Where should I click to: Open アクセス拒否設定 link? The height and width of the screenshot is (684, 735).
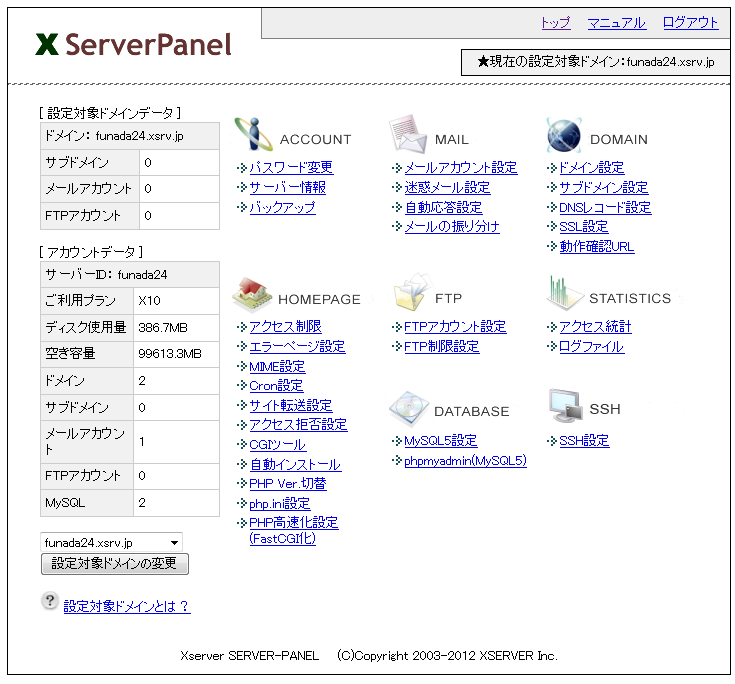pos(298,424)
